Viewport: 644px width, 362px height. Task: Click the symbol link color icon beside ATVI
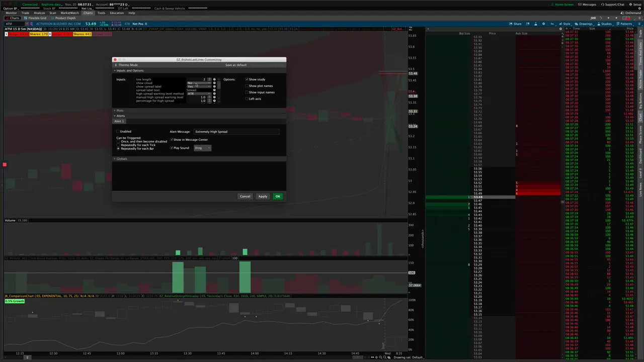pos(31,24)
